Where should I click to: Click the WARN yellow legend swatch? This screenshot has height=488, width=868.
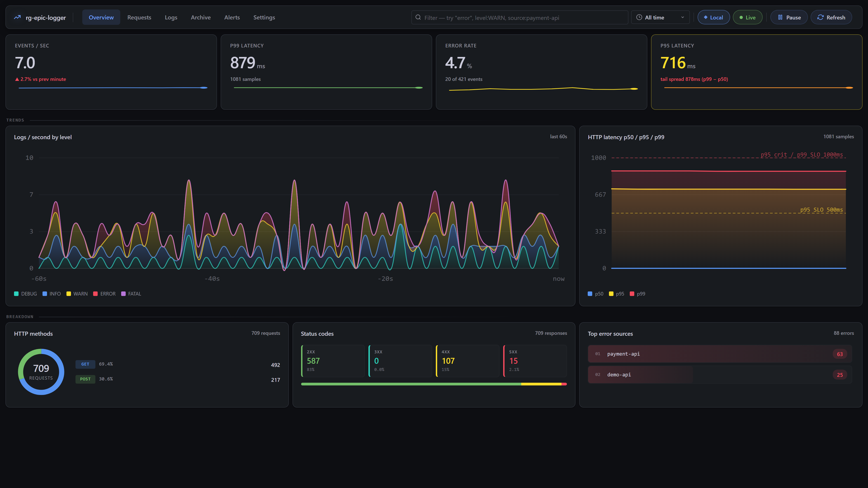coord(69,294)
